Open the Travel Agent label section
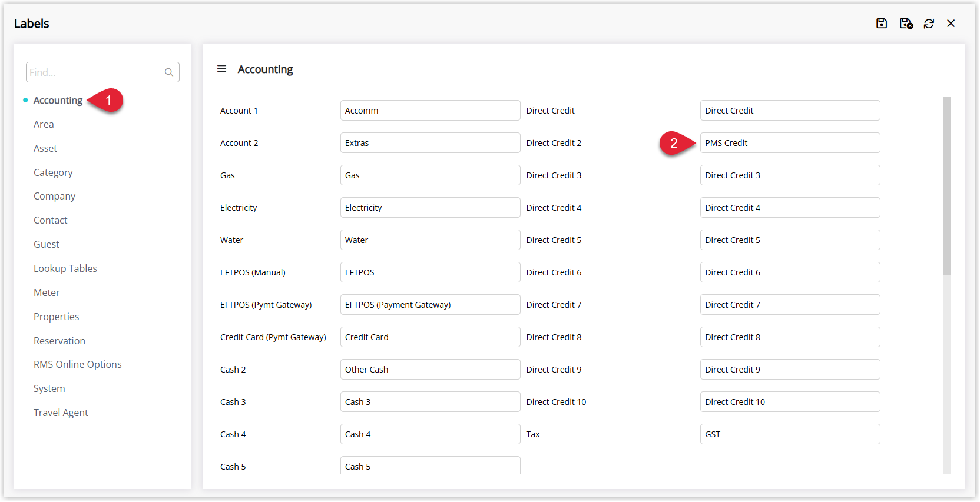This screenshot has width=980, height=502. pyautogui.click(x=61, y=413)
